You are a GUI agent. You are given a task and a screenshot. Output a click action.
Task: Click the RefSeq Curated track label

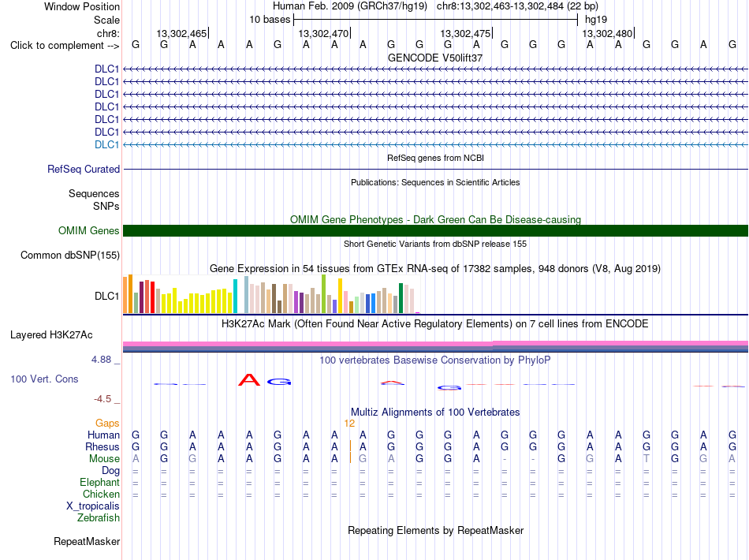pyautogui.click(x=84, y=169)
